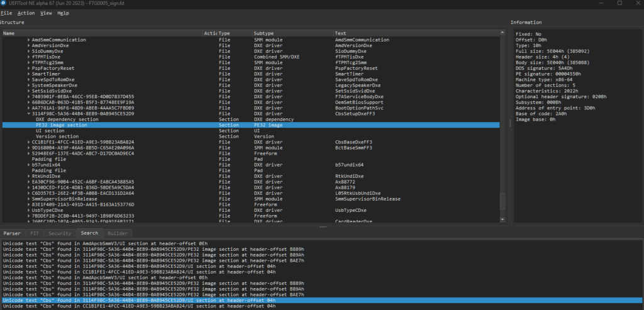Click the structure tree scroll down arrow
Screen dimensions: 644x310
click(502, 219)
